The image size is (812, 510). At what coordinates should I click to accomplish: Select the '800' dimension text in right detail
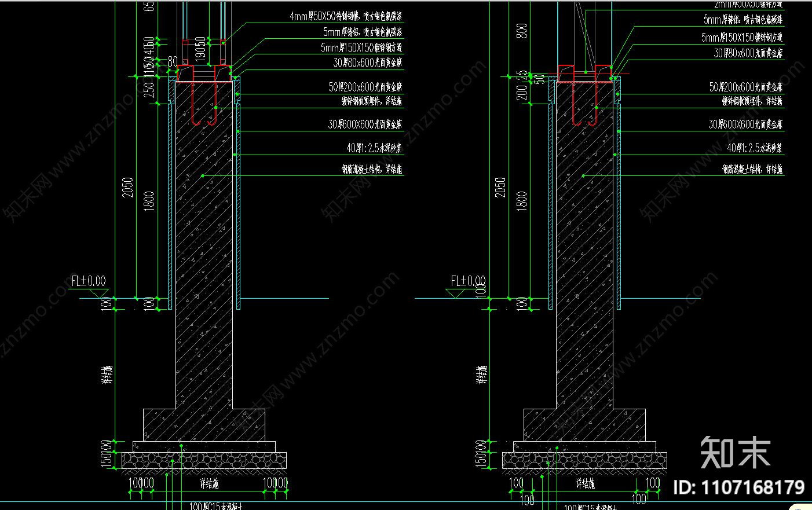[522, 31]
